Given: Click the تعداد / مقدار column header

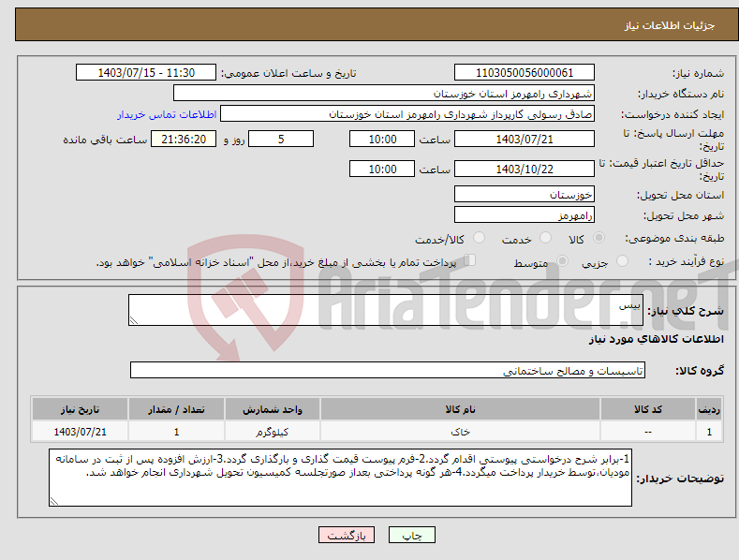Looking at the screenshot, I should click(176, 409).
